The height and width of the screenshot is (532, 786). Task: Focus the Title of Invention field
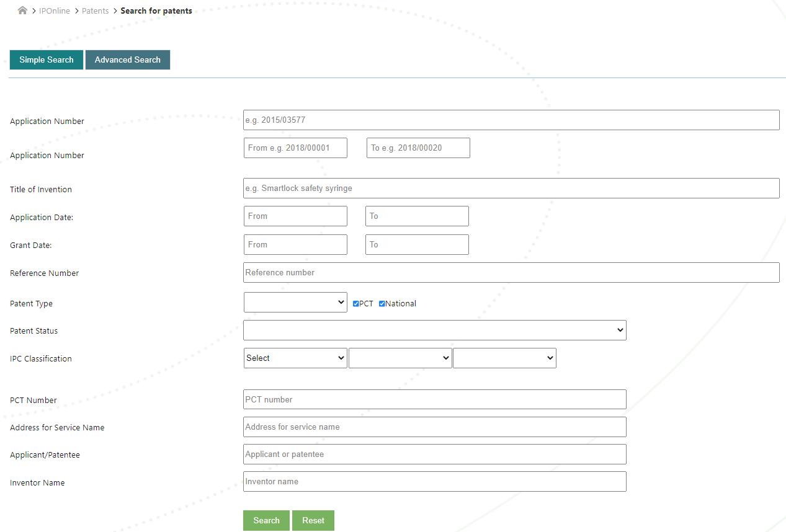[511, 188]
